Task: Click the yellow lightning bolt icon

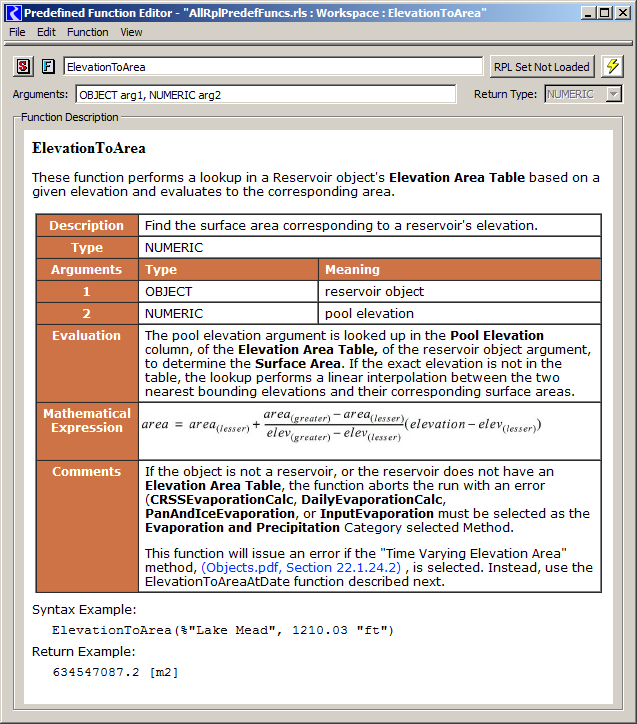Action: pos(613,66)
